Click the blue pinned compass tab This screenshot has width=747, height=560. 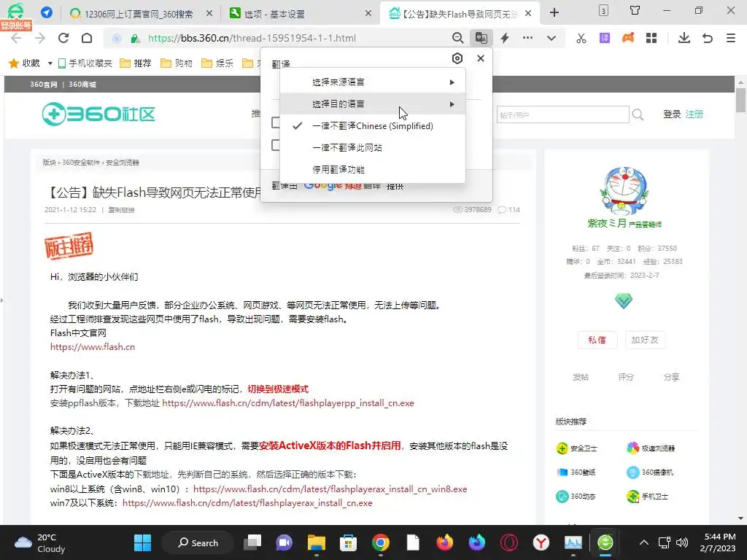46,12
